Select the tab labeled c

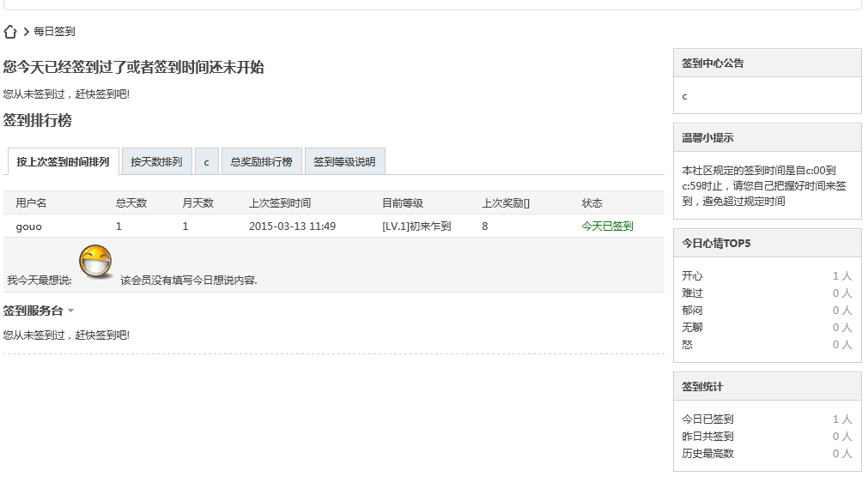pyautogui.click(x=204, y=161)
